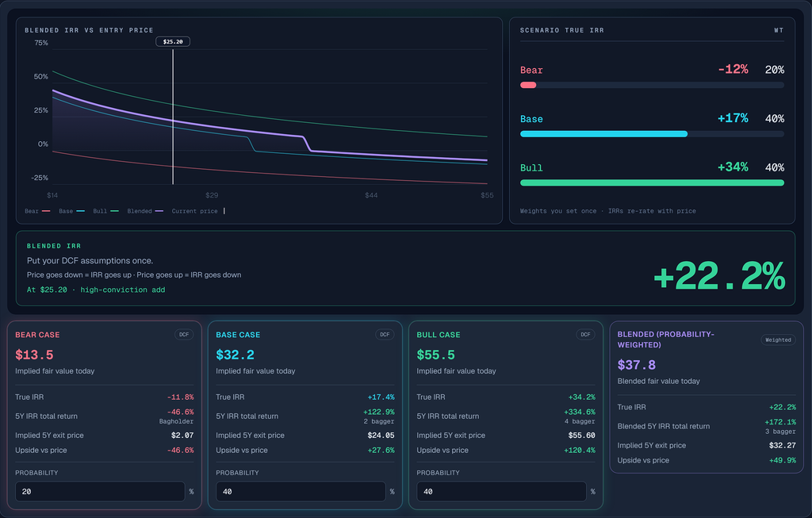Viewport: 812px width, 518px height.
Task: Click the Weighted badge on Blended card
Action: (x=778, y=340)
